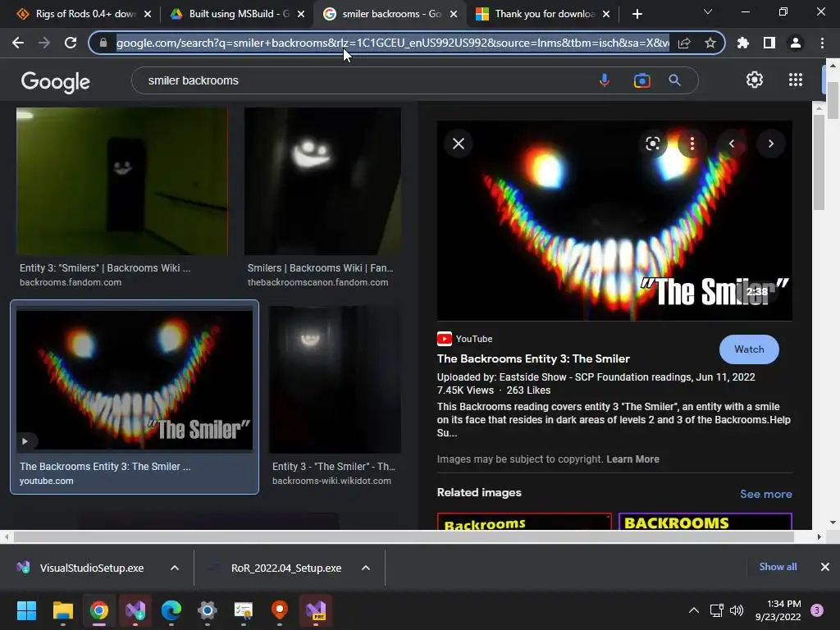The image size is (840, 630).
Task: Click the smiler backrooms search box
Action: [370, 80]
